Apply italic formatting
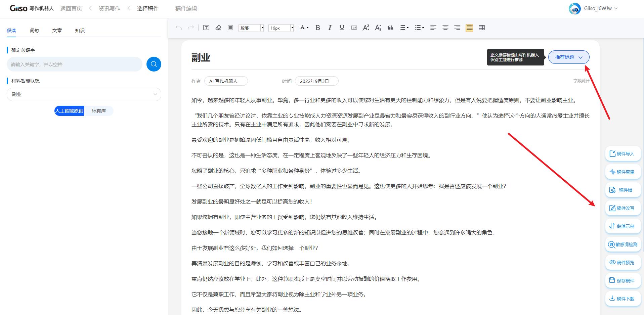Image resolution: width=644 pixels, height=315 pixels. pyautogui.click(x=330, y=28)
